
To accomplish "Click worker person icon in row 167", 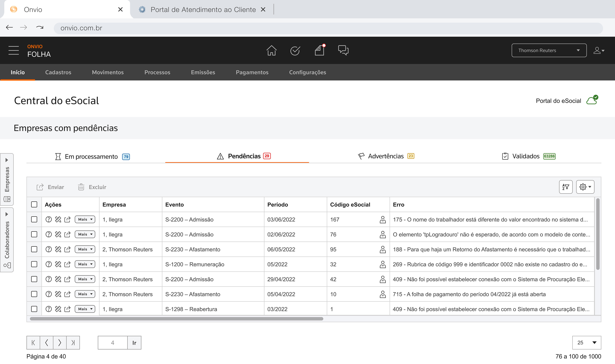I will [382, 220].
